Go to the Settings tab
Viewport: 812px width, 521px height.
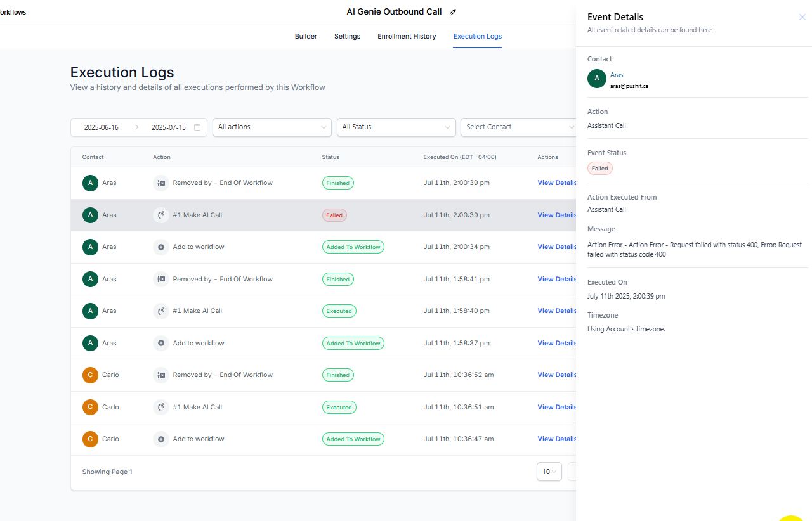(x=347, y=37)
